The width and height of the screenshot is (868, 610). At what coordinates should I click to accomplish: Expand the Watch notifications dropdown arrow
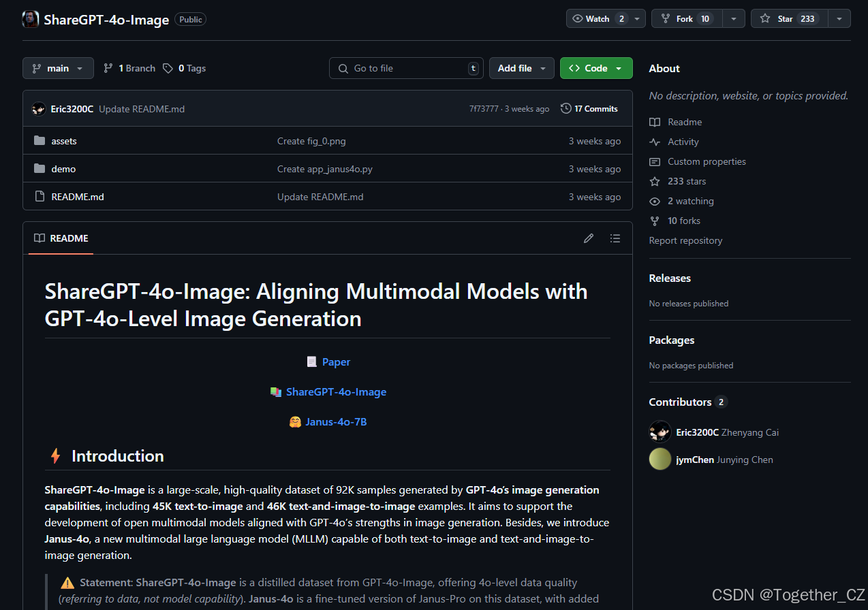[638, 18]
